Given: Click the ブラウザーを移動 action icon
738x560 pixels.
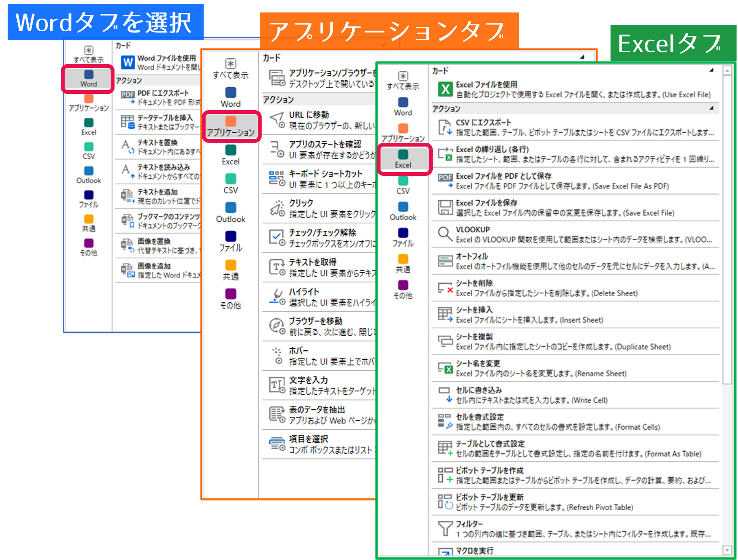Looking at the screenshot, I should click(277, 326).
